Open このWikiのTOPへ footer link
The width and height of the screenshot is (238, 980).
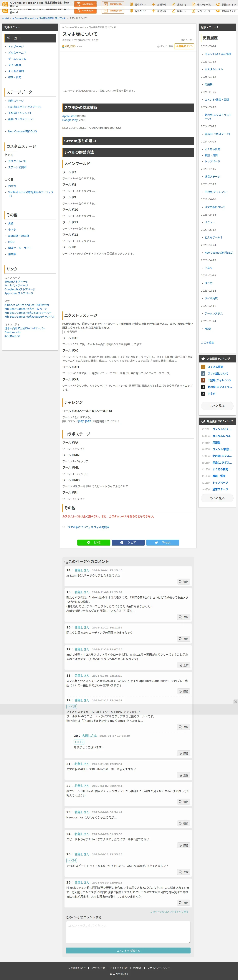pyautogui.click(x=77, y=968)
